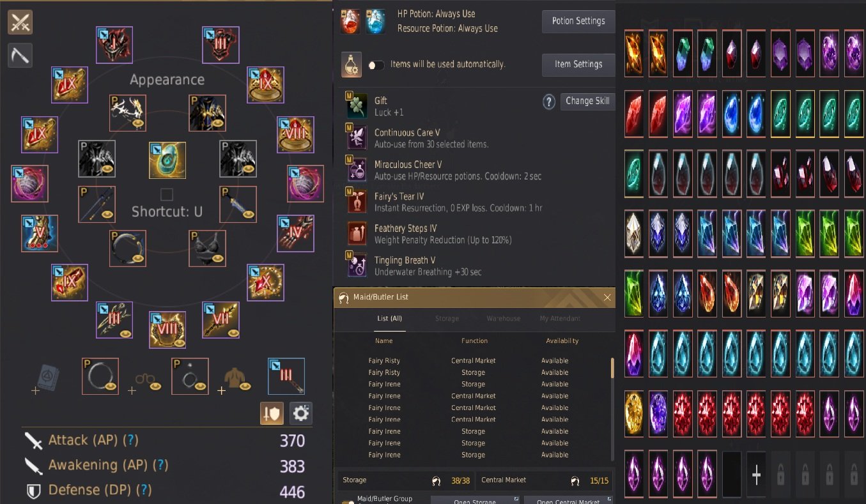Select the crossed swords combat gear icon
The width and height of the screenshot is (866, 504).
tap(20, 22)
